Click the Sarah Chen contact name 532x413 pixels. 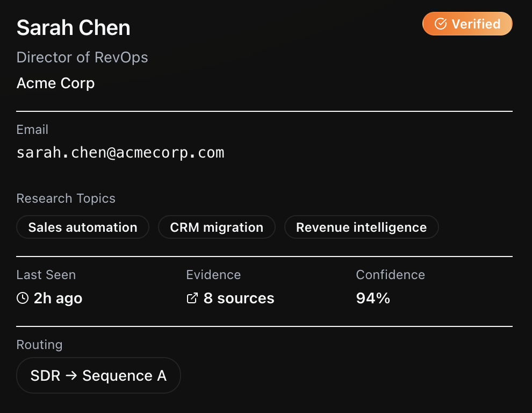point(74,27)
